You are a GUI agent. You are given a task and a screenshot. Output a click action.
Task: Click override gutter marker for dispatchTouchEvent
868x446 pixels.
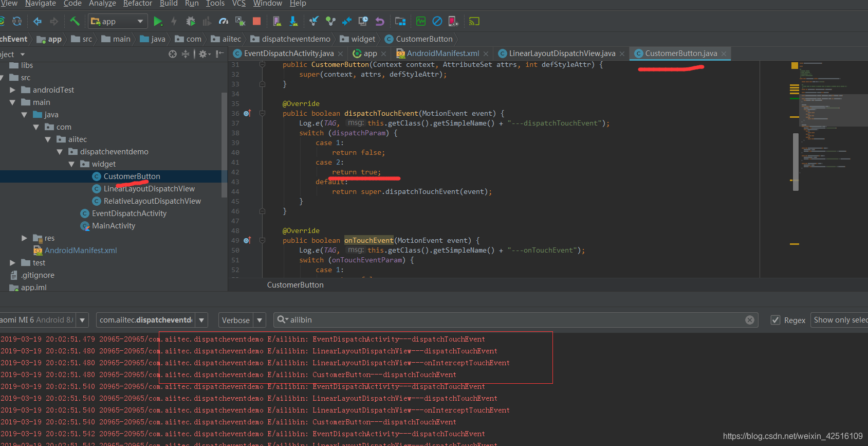point(247,113)
